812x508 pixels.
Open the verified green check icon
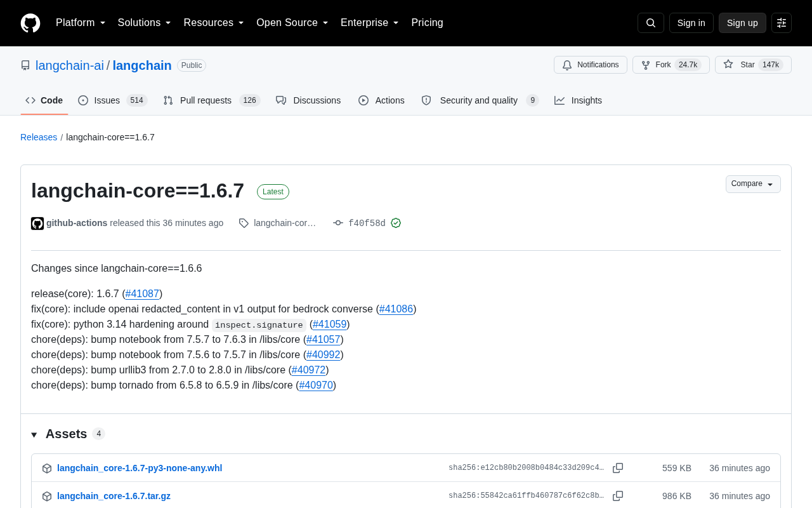pyautogui.click(x=396, y=223)
